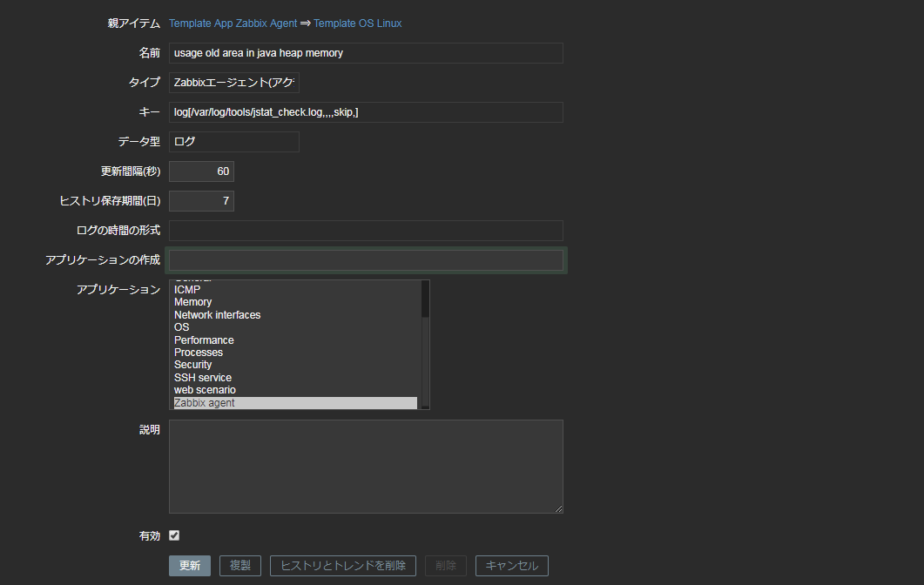This screenshot has height=585, width=924.
Task: Click the ヒストリとトレンドを削除 button
Action: [x=342, y=565]
